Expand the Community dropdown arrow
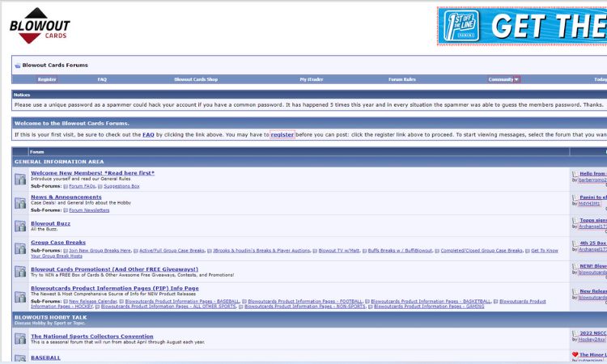The image size is (607, 364). (x=516, y=79)
